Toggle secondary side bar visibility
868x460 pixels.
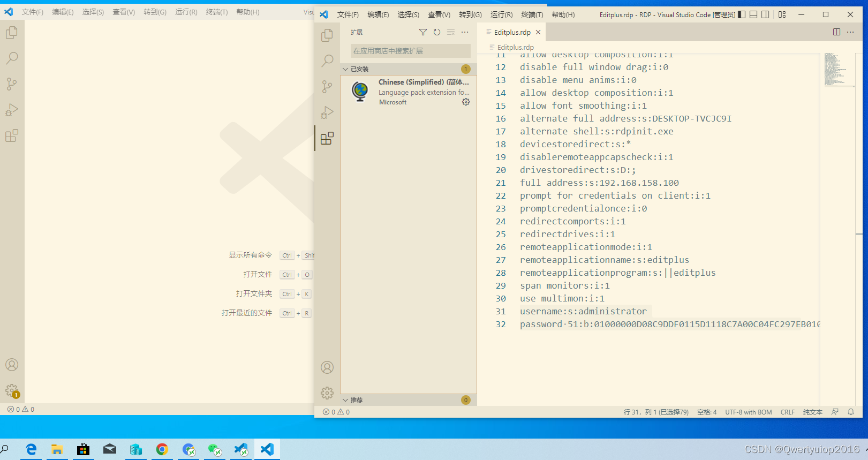point(765,14)
